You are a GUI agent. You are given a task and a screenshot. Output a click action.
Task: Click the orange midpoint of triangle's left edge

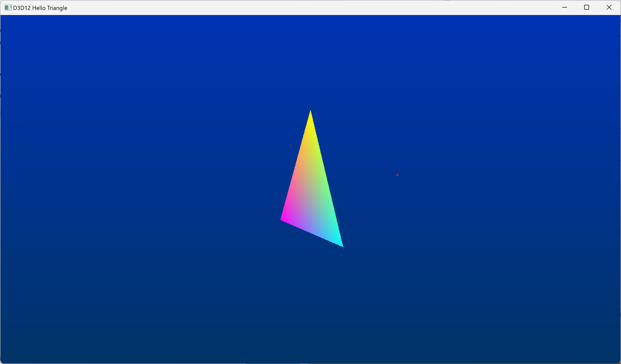[297, 165]
